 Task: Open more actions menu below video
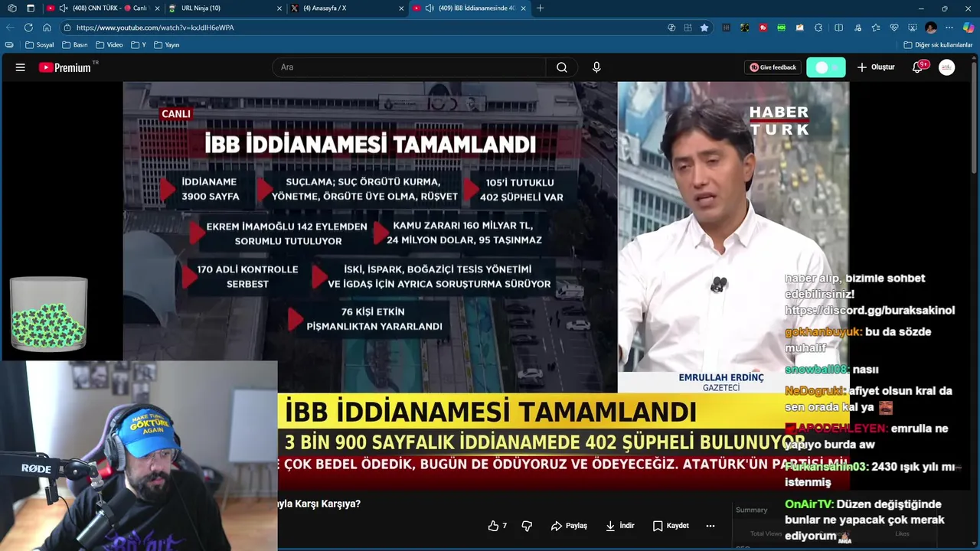pos(710,526)
